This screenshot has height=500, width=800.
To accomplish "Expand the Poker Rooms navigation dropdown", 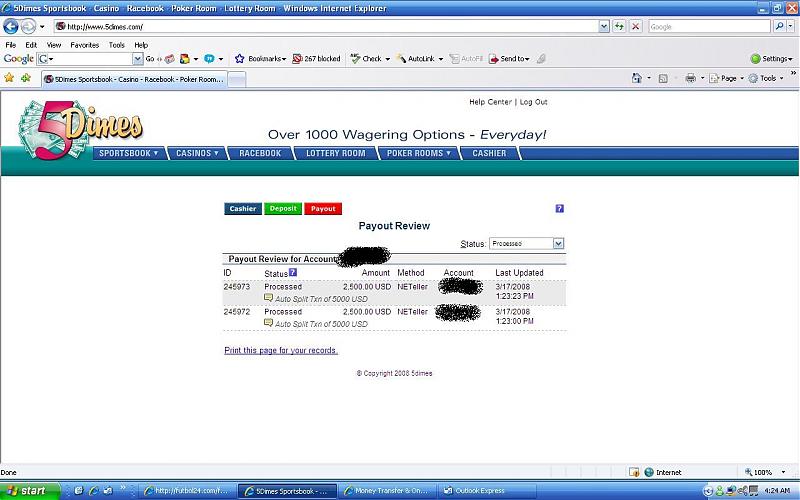I will pyautogui.click(x=419, y=153).
